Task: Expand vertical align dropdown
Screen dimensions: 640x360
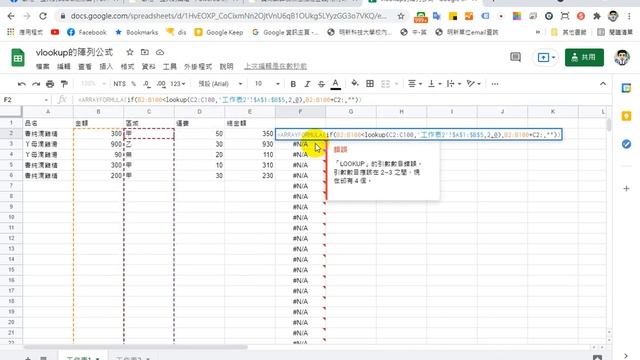Action: point(434,84)
